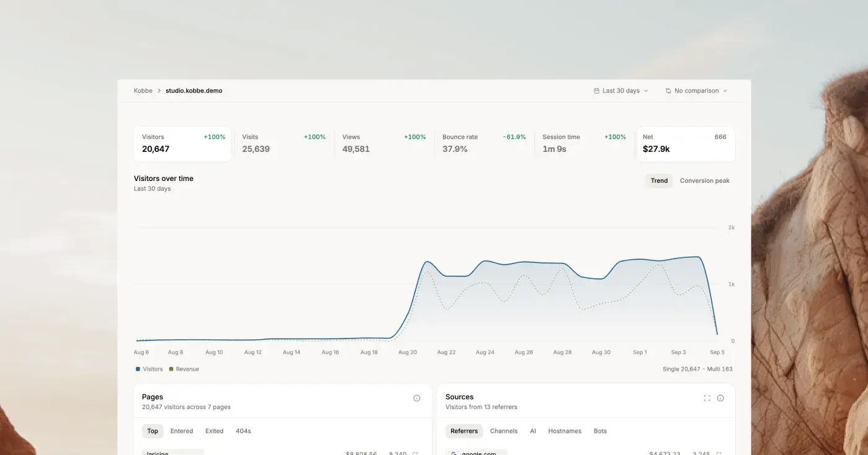Click the Single 20,647 - Multi 163 text

pyautogui.click(x=697, y=369)
